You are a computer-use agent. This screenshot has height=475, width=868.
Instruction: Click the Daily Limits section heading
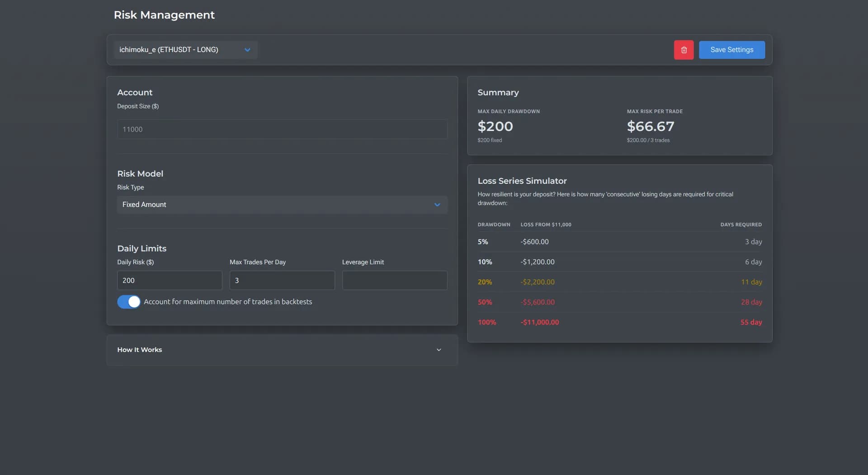coord(142,248)
